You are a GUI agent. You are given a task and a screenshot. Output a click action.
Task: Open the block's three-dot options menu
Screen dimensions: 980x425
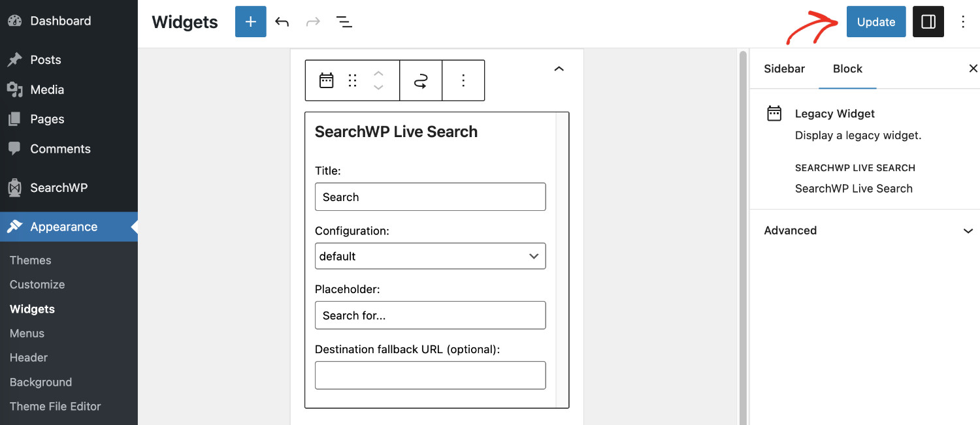click(463, 80)
